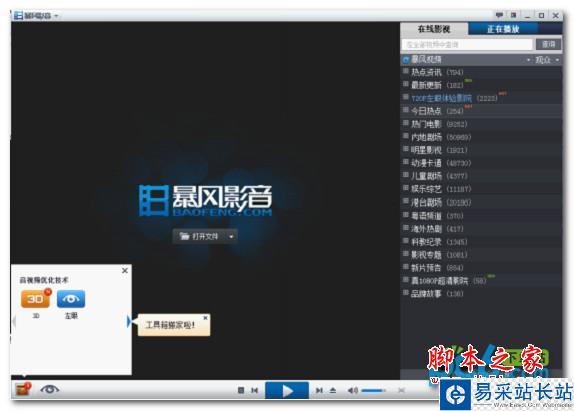This screenshot has height=411, width=574.
Task: Switch to the 正在播放 tab
Action: click(x=503, y=29)
